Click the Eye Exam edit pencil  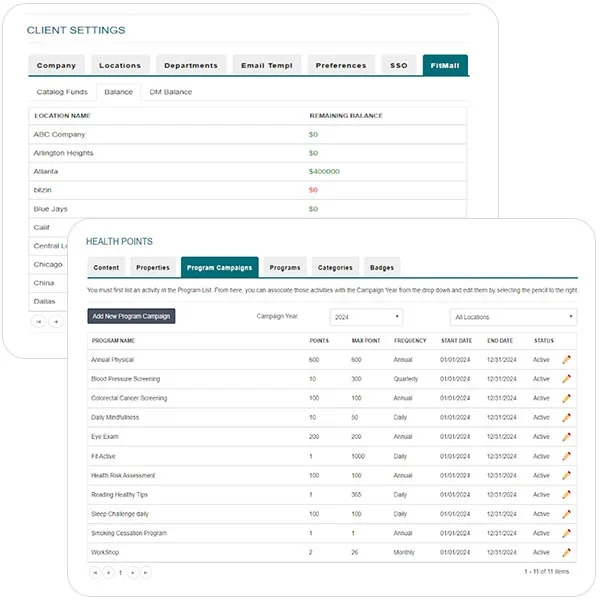click(x=566, y=437)
